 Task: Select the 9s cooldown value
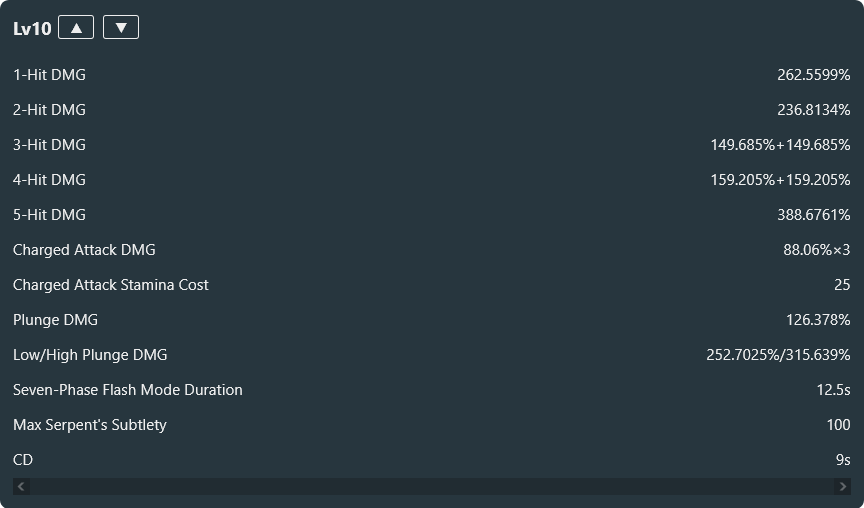(x=843, y=460)
